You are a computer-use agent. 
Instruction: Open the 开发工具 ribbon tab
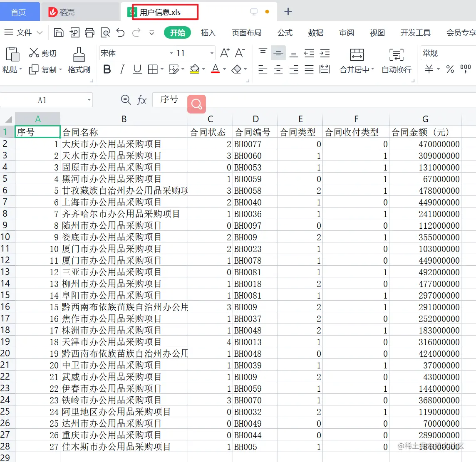(x=416, y=32)
